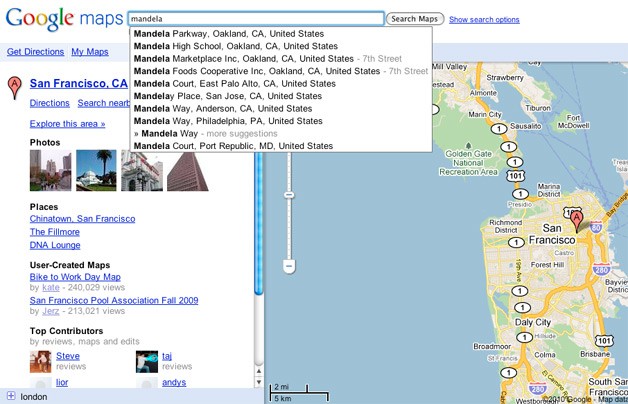Image resolution: width=628 pixels, height=404 pixels.
Task: Click the Tiburon label on the map
Action: click(538, 108)
